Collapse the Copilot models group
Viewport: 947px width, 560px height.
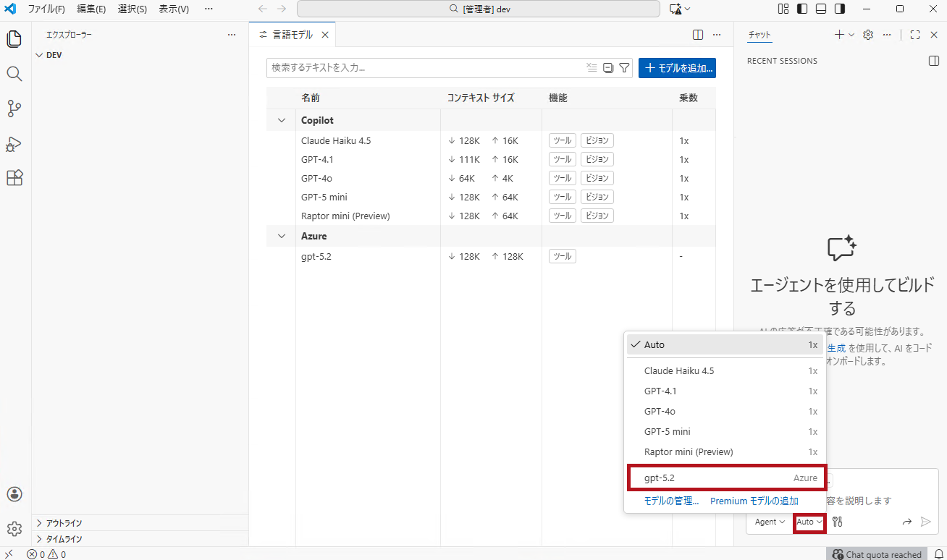point(281,119)
